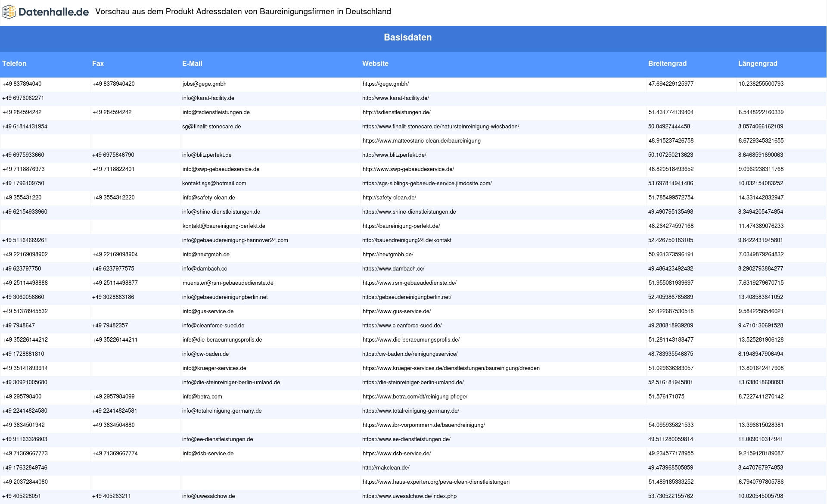Viewport: 827px width, 504px height.
Task: Click email sg@finalit-stonecare.de
Action: (x=211, y=127)
